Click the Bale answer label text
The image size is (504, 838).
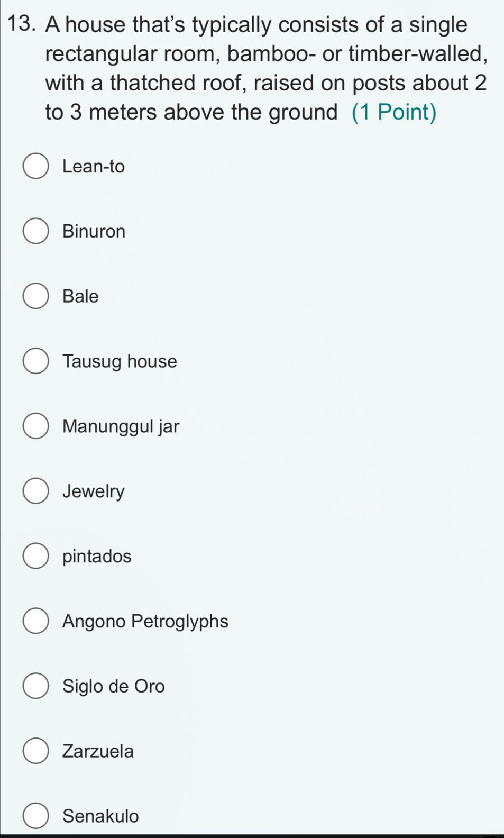(80, 296)
